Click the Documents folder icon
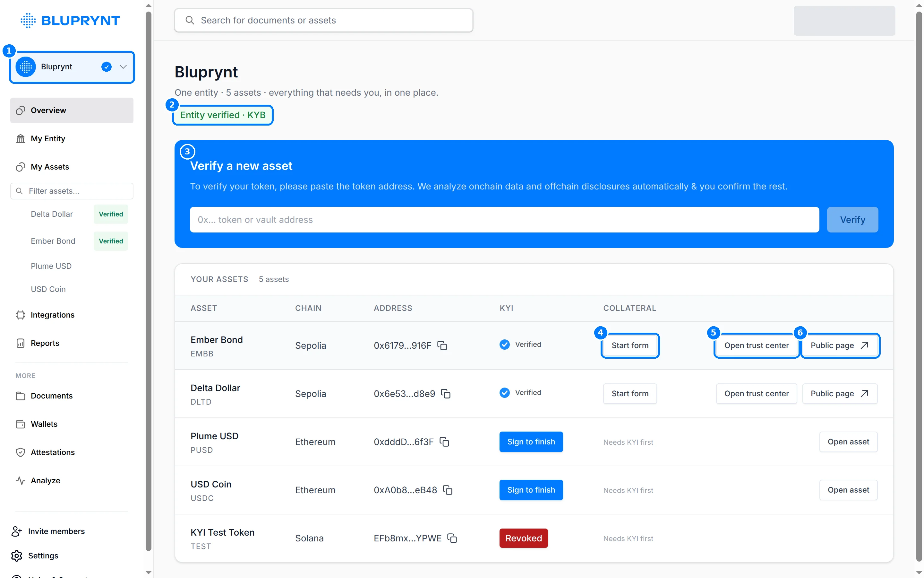 click(x=21, y=396)
